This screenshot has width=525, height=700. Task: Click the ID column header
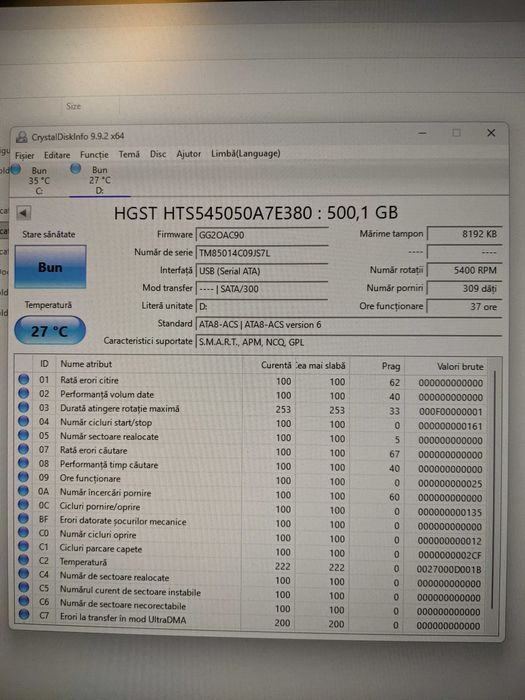(x=44, y=364)
